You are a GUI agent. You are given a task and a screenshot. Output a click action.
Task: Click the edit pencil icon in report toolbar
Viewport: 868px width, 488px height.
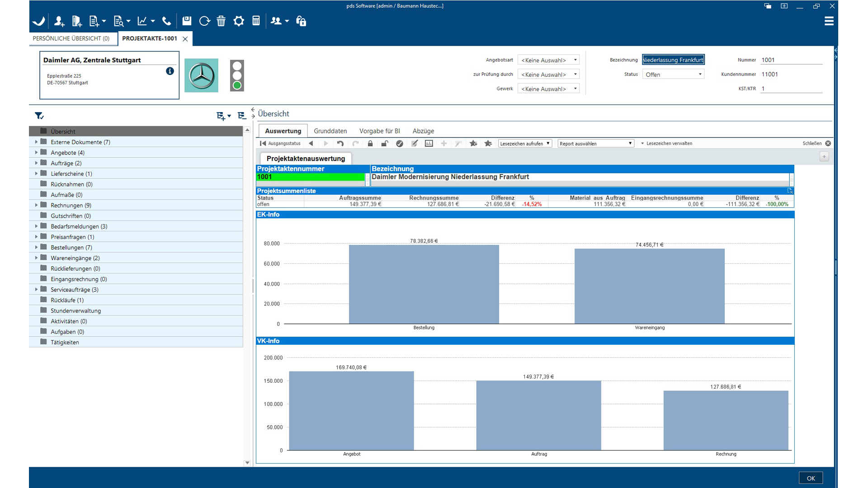click(415, 143)
